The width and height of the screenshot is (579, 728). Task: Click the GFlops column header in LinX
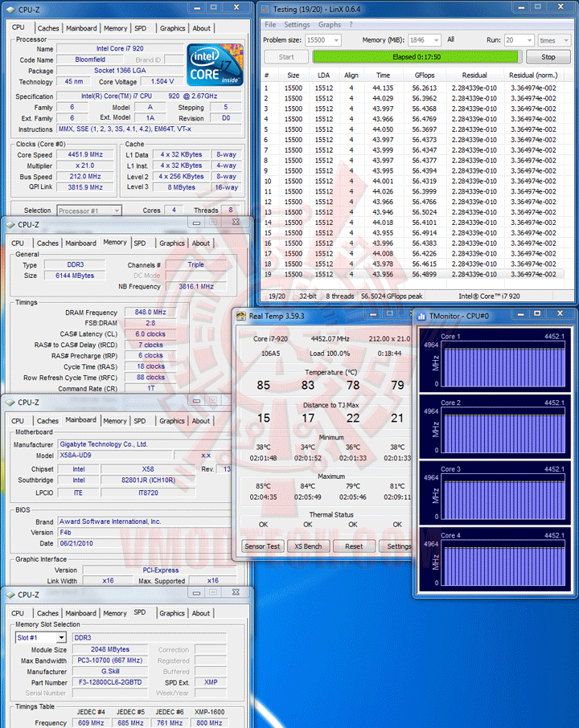(x=425, y=76)
